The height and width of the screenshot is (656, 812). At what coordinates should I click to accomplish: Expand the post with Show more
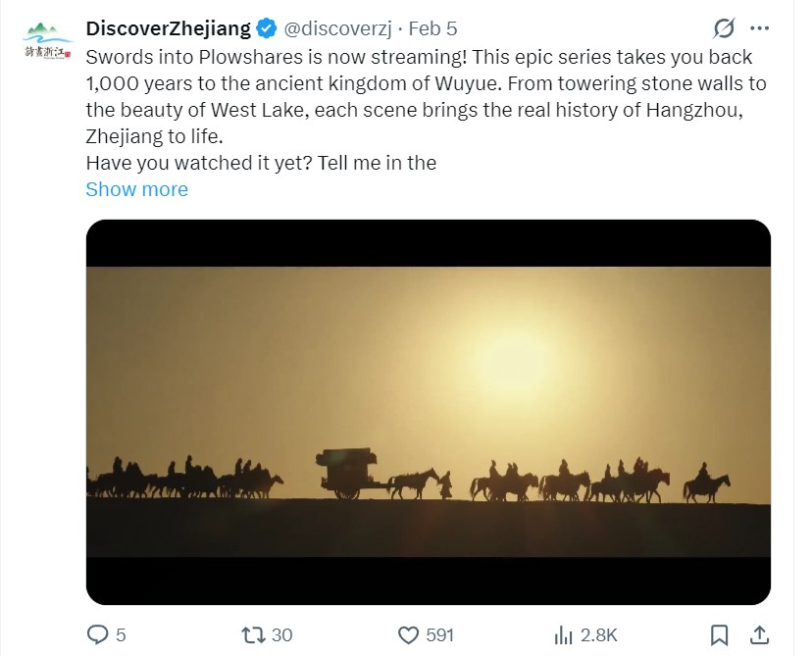click(x=136, y=189)
